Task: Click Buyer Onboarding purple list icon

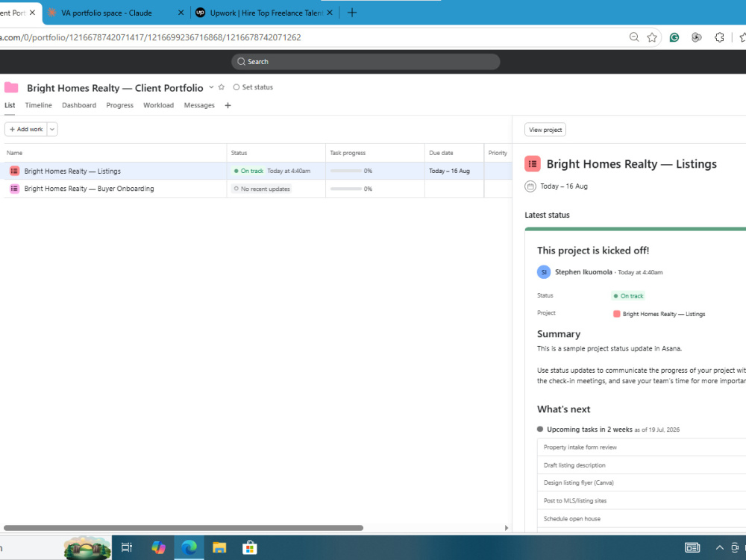Action: (x=14, y=189)
